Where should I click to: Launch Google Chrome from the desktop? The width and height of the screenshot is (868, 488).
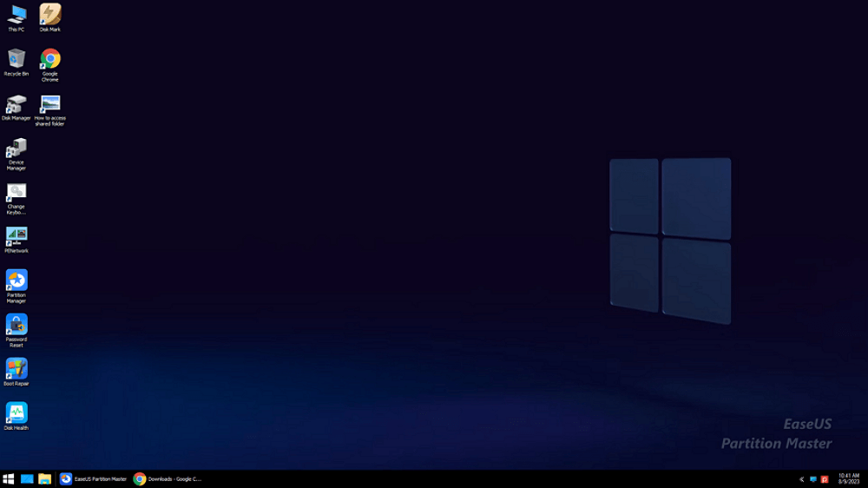tap(49, 65)
